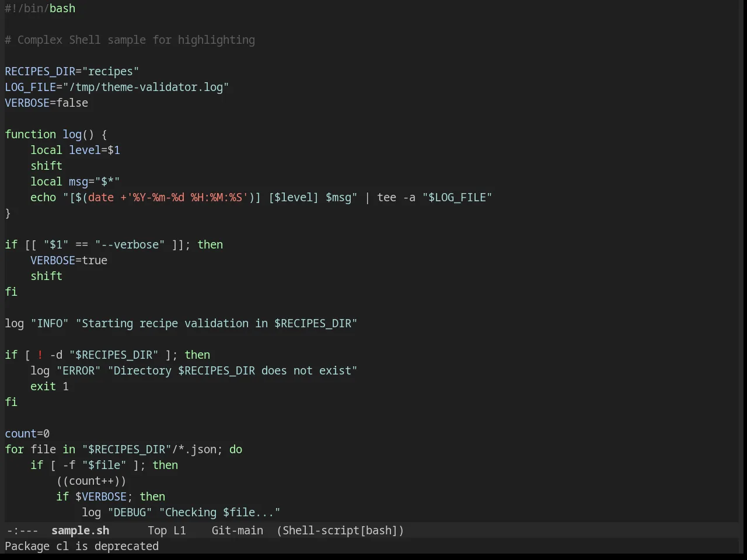Viewport: 747px width, 560px height.
Task: Click the "Directory $RECIPES_DIR does not exist" string
Action: pos(232,370)
